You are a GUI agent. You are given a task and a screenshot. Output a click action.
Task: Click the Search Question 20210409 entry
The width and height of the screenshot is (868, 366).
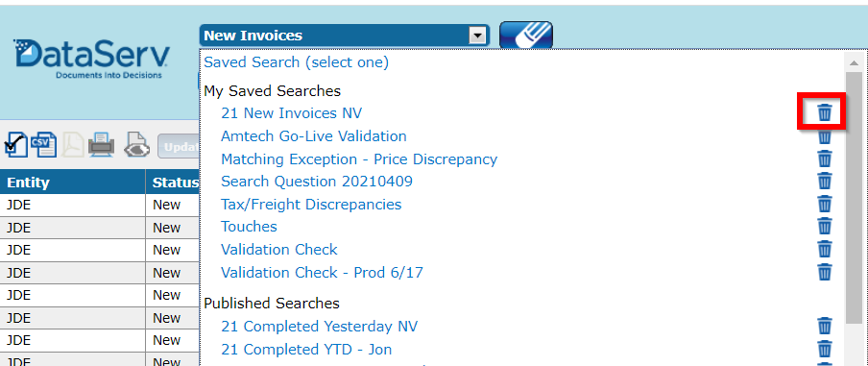point(317,182)
